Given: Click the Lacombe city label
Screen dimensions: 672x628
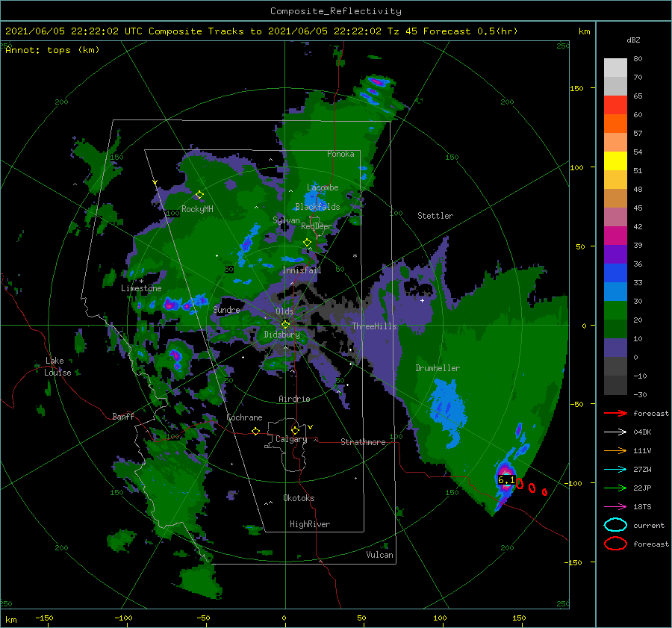Looking at the screenshot, I should point(323,187).
